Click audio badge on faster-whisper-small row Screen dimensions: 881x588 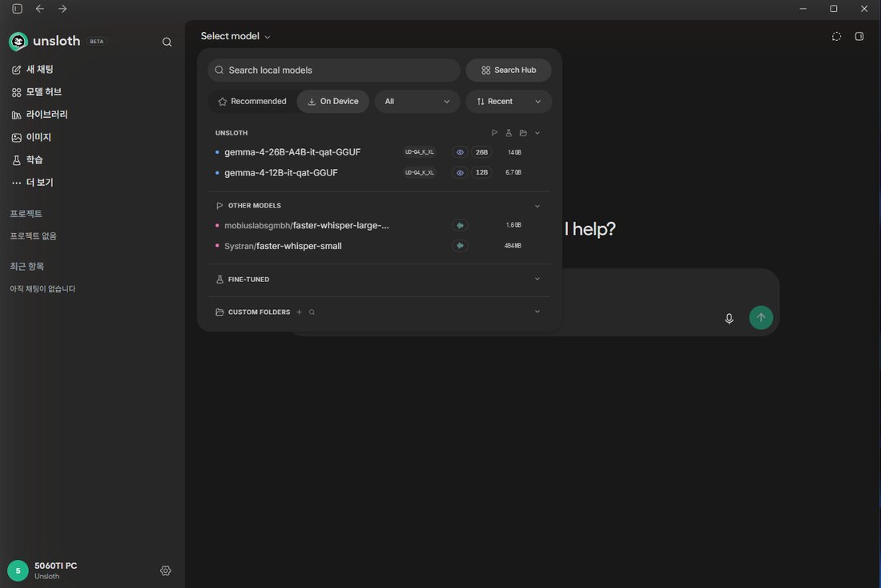(x=460, y=246)
